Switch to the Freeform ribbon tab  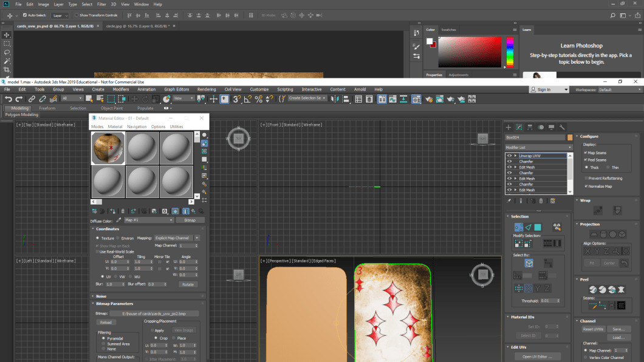coord(47,108)
